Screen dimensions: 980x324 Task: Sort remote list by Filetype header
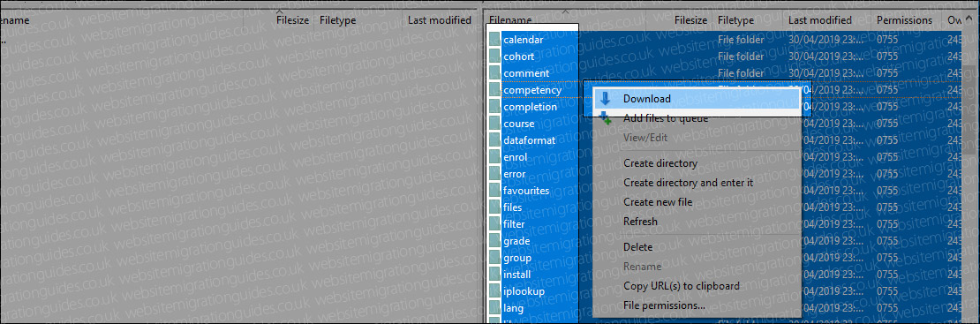pyautogui.click(x=736, y=20)
